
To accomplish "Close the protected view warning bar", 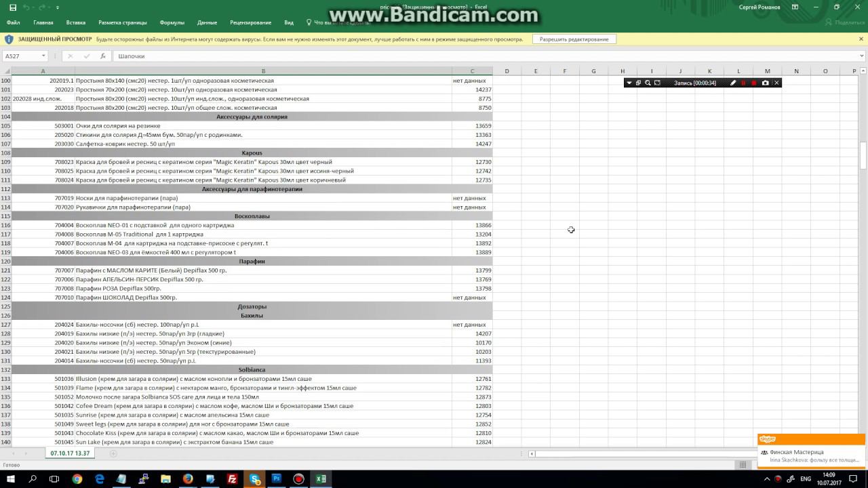I will coord(861,39).
